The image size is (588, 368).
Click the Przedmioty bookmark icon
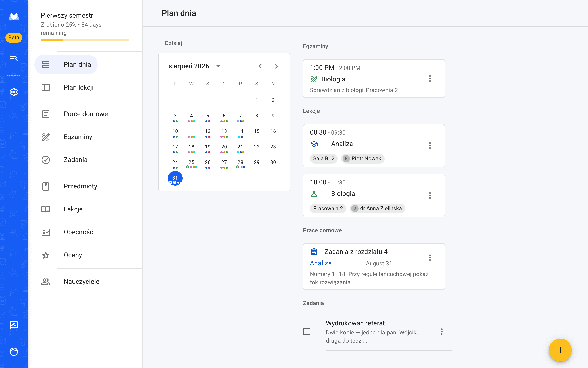(x=46, y=186)
